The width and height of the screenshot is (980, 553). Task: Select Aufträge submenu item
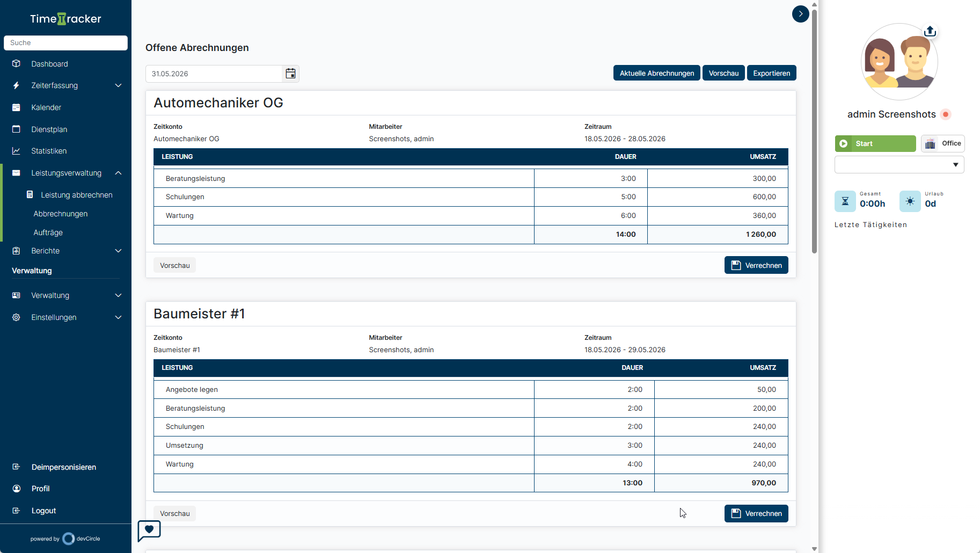(x=48, y=232)
